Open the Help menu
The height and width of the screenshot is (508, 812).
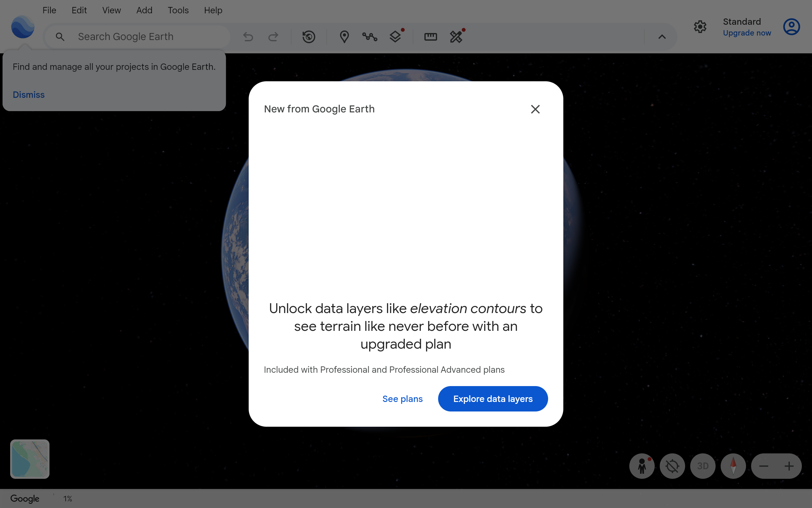click(x=213, y=10)
